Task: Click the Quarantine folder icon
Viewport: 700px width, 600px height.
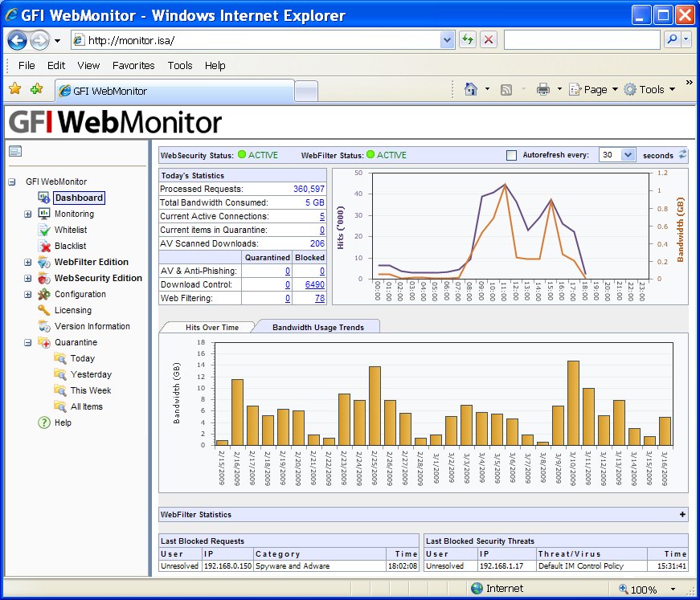Action: [43, 342]
